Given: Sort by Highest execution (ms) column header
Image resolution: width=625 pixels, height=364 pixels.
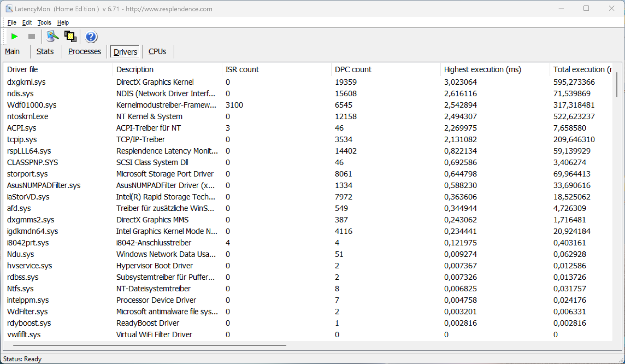Looking at the screenshot, I should pyautogui.click(x=482, y=69).
